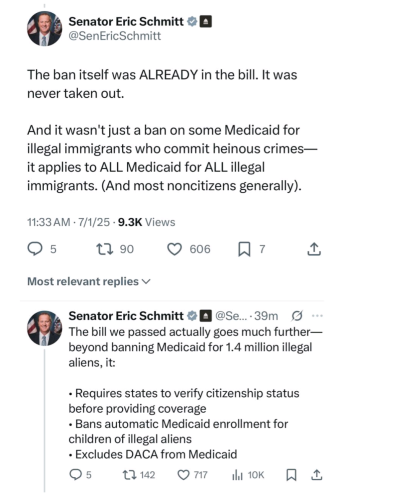Open Senator Eric Schmitt name in reply

126,316
